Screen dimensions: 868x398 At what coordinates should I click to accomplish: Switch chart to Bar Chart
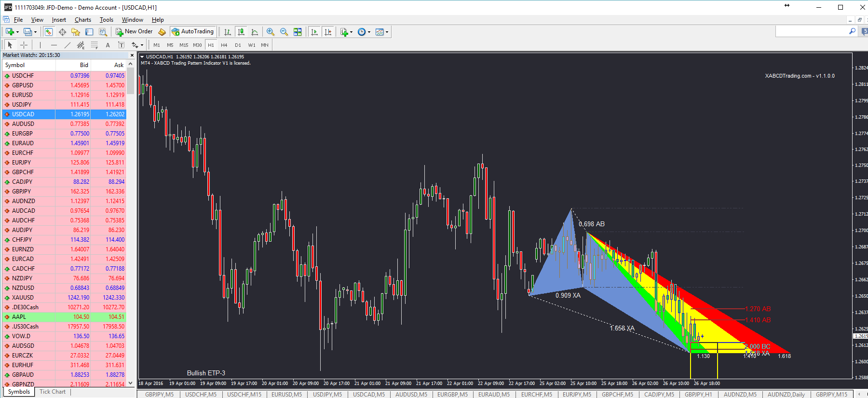[x=228, y=32]
